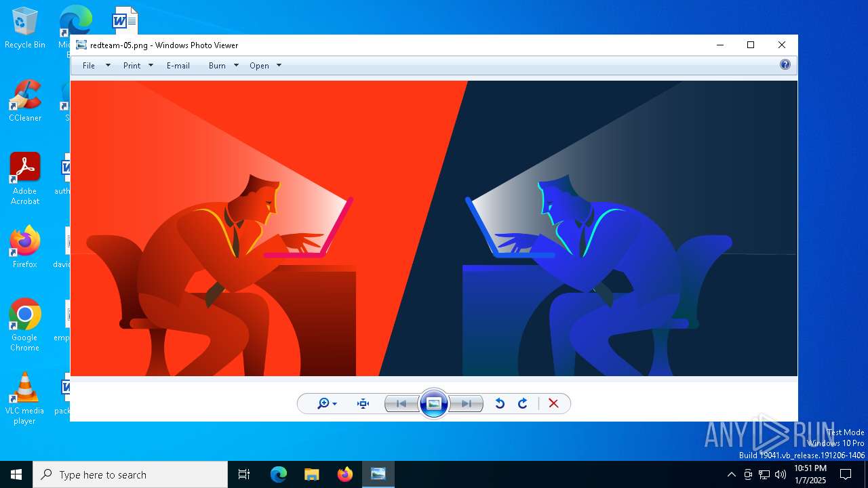Rotate the photo counterclockwise
Screen dimensions: 868x488
[x=500, y=404]
